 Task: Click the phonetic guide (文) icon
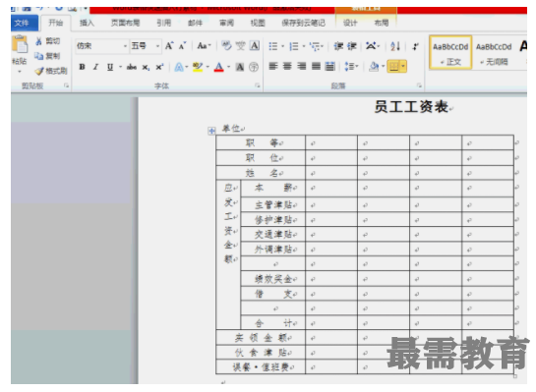pyautogui.click(x=241, y=46)
